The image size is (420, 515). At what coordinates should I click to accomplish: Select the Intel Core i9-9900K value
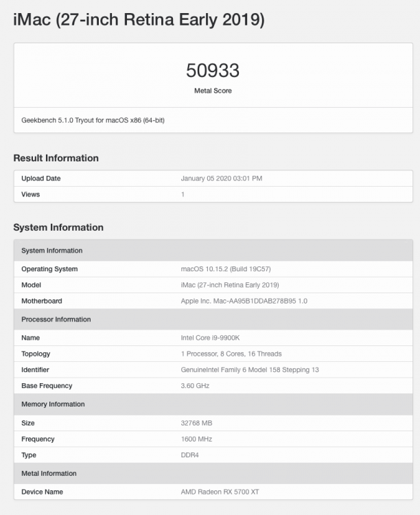pyautogui.click(x=211, y=338)
